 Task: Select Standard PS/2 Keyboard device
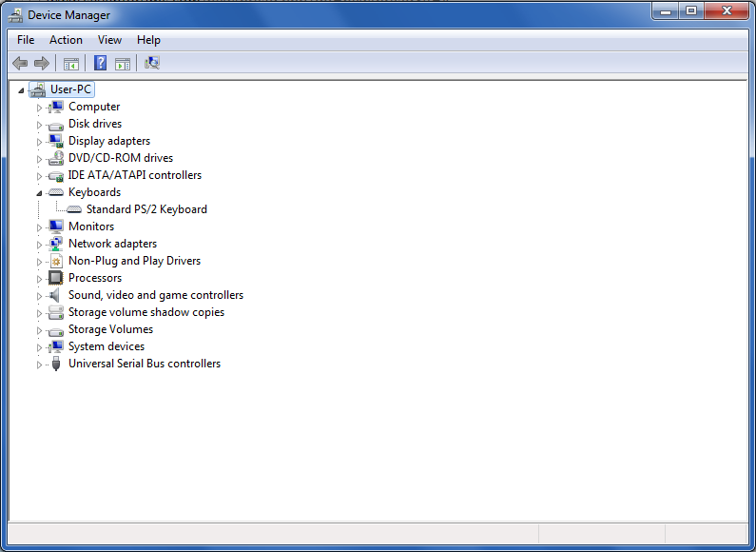[x=146, y=209]
